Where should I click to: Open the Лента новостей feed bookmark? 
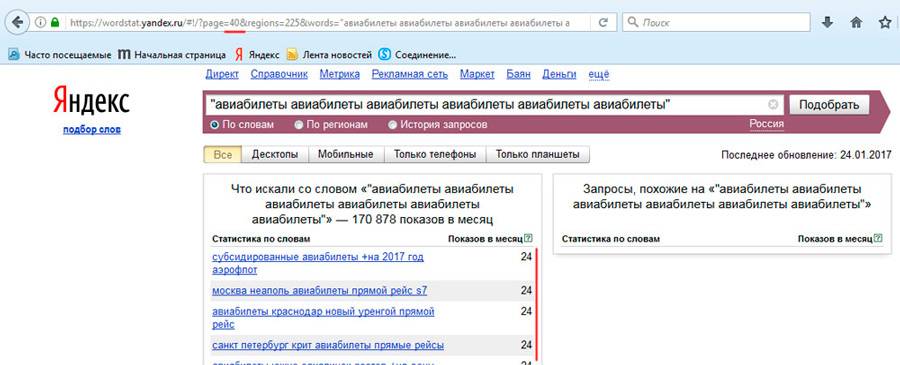click(329, 55)
